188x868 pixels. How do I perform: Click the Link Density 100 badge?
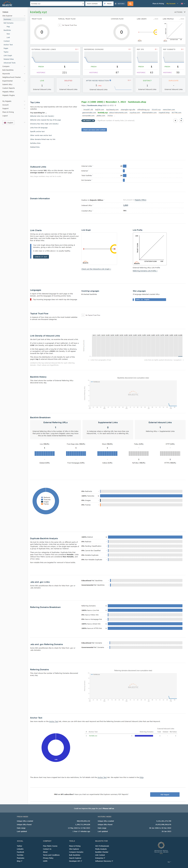pyautogui.click(x=88, y=121)
